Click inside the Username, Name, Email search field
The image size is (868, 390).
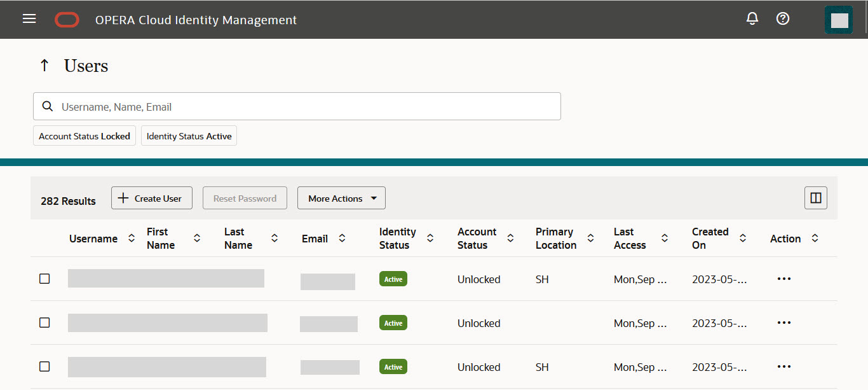tap(254, 106)
